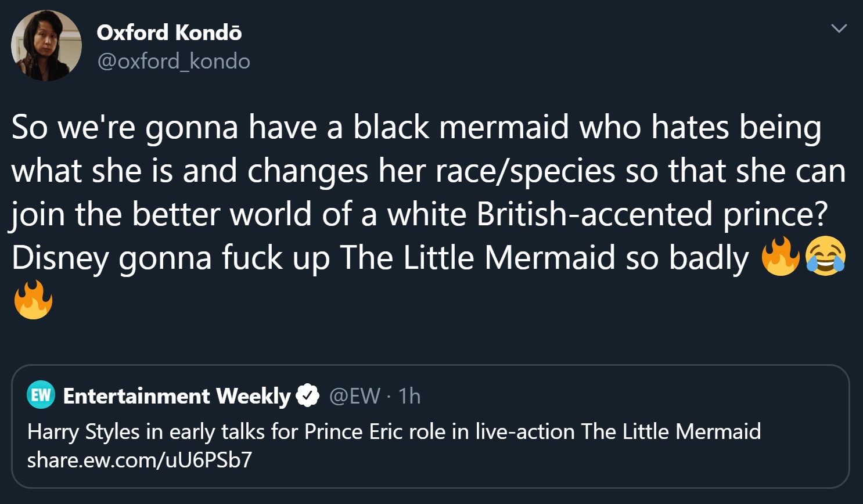Click "British-accented prince?" in the tweet
Image resolution: width=863 pixels, height=504 pixels.
[x=652, y=214]
